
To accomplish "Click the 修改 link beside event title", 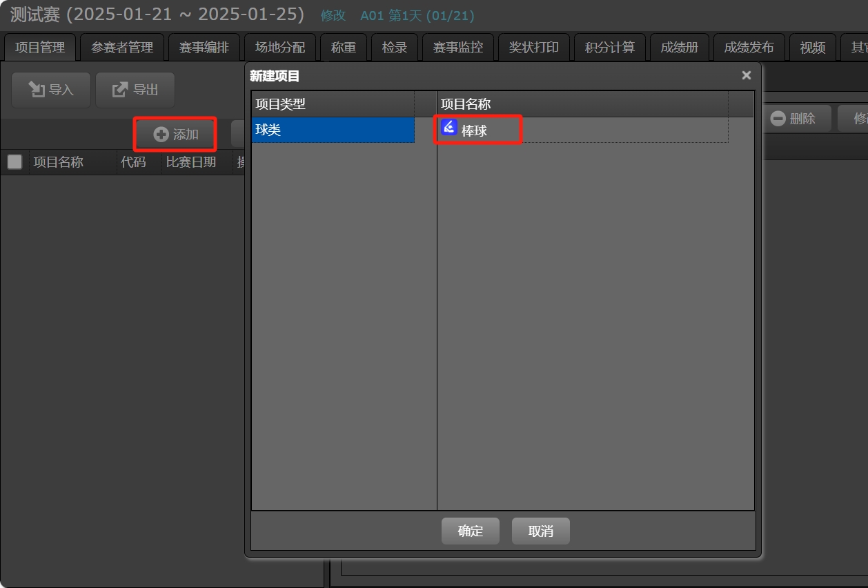I will pos(333,15).
